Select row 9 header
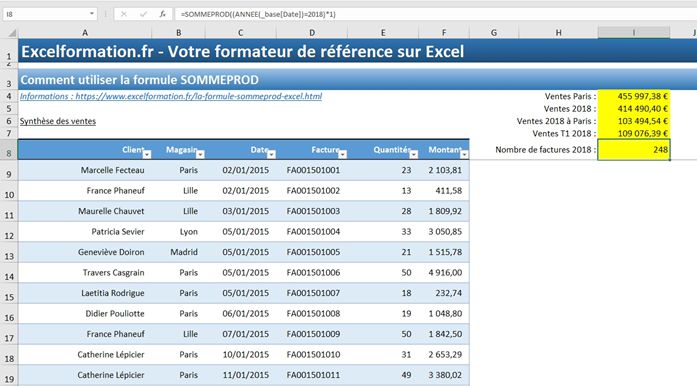 tap(9, 170)
